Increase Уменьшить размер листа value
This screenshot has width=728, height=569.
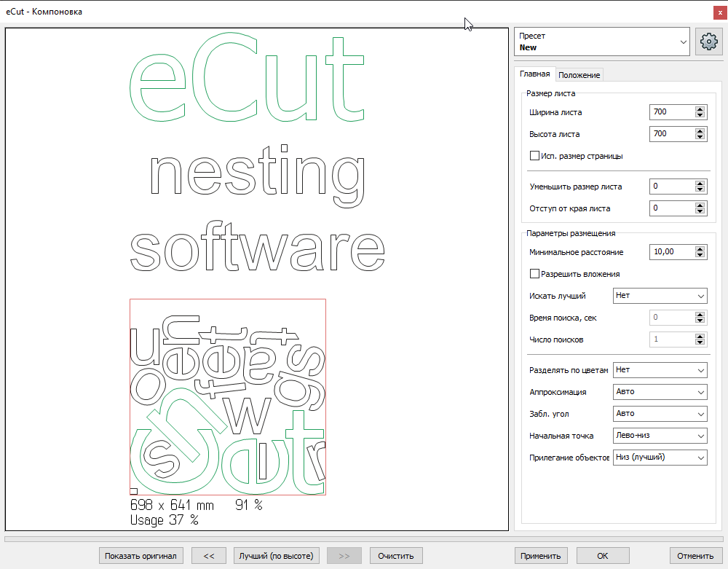pyautogui.click(x=700, y=184)
